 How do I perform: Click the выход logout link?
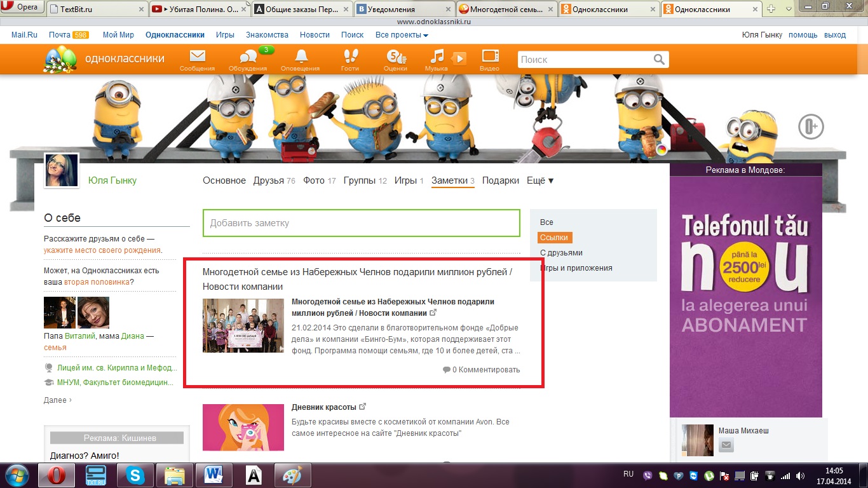[835, 35]
